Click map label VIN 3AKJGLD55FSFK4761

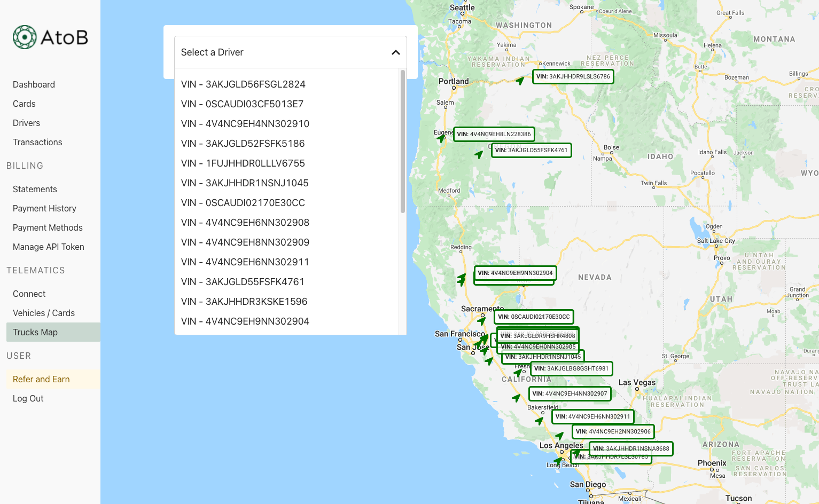pos(531,150)
